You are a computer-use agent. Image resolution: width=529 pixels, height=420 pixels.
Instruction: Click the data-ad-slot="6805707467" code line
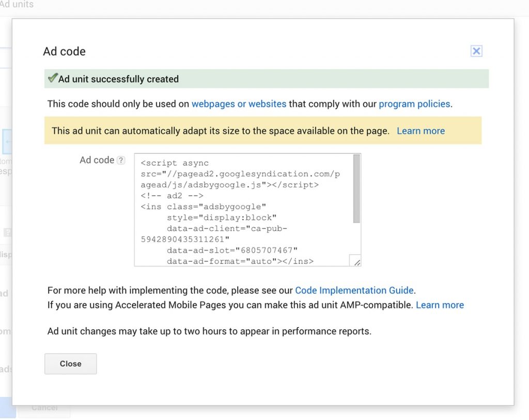tap(232, 251)
